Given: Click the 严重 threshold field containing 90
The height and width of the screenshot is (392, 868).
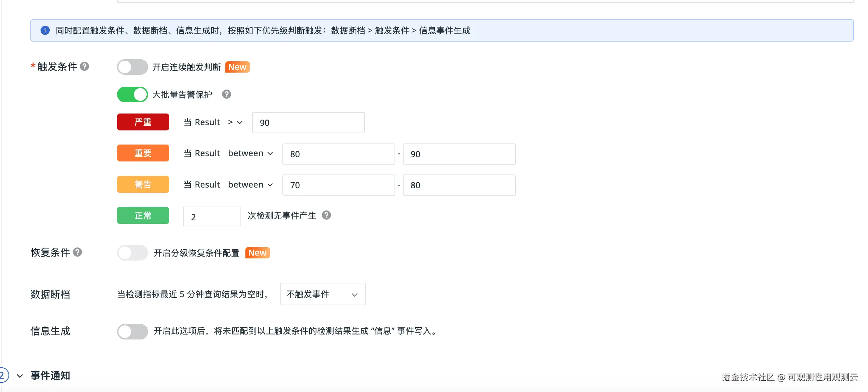Looking at the screenshot, I should (x=308, y=123).
